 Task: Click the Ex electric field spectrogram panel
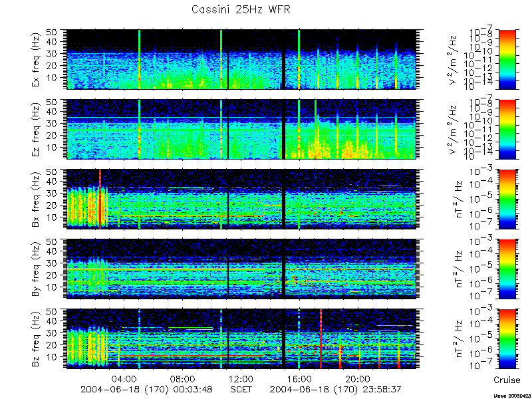point(241,59)
